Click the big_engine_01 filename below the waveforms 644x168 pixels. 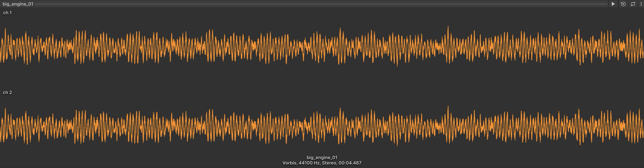point(322,158)
